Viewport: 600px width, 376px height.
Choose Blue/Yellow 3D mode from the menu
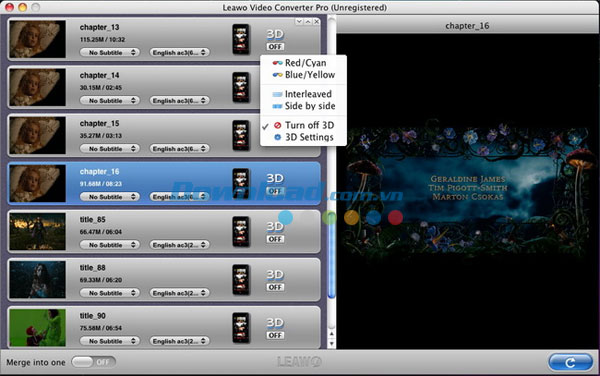click(303, 75)
